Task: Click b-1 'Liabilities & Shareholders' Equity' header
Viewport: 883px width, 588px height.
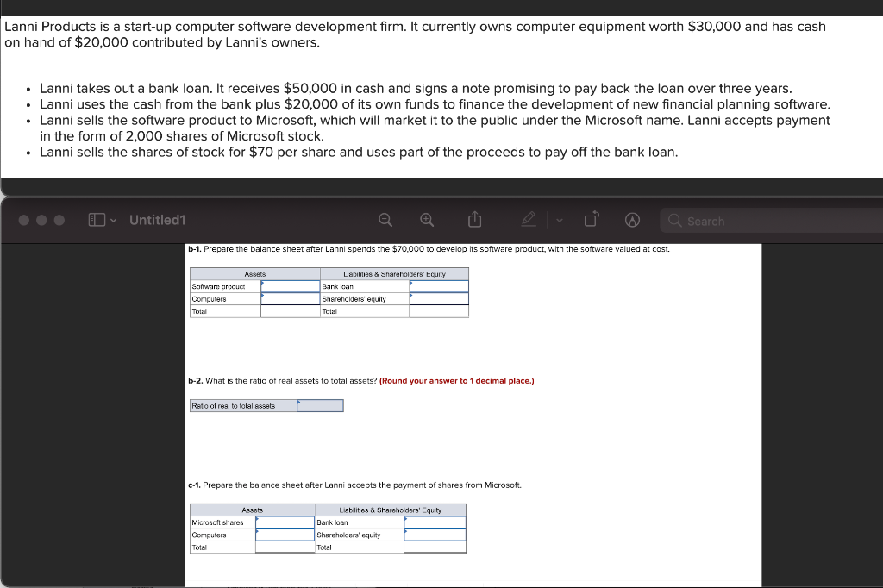Action: [x=394, y=274]
